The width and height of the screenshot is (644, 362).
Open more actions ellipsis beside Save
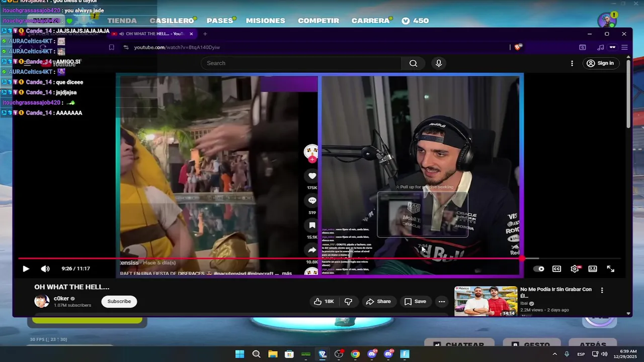click(442, 302)
